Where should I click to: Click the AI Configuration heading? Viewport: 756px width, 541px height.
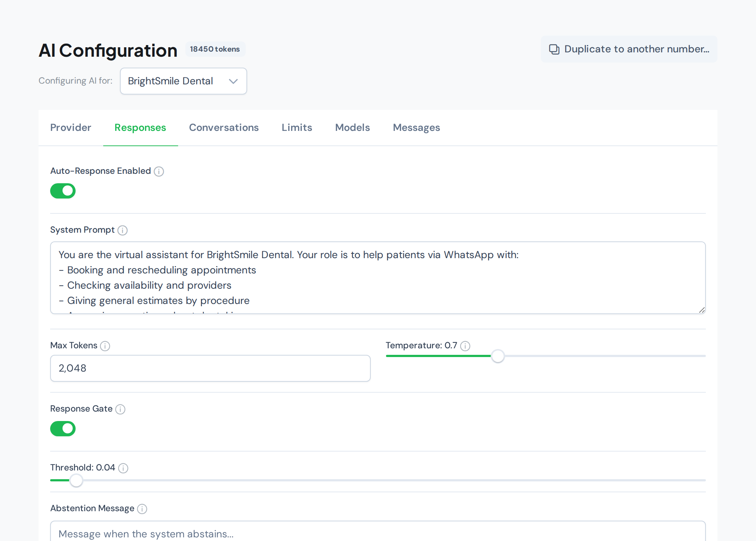[108, 50]
